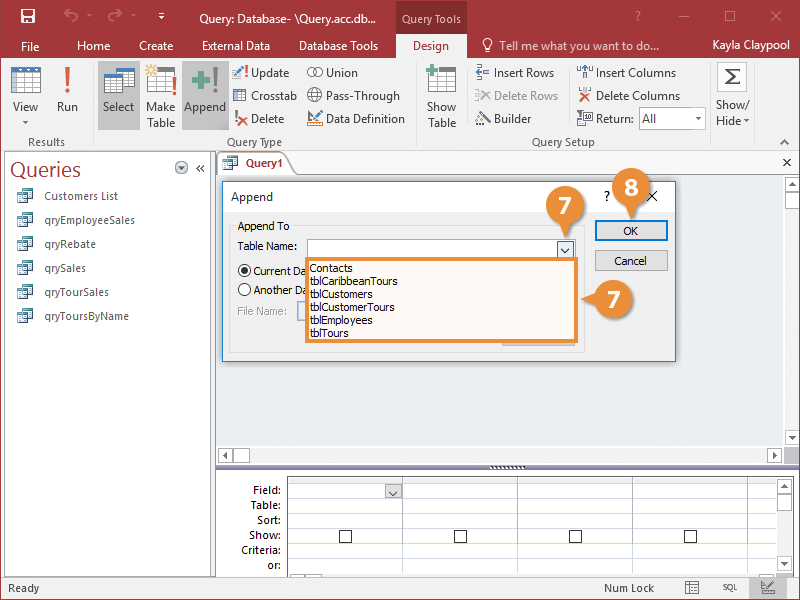
Task: Select the Another Database radio button
Action: [x=244, y=290]
